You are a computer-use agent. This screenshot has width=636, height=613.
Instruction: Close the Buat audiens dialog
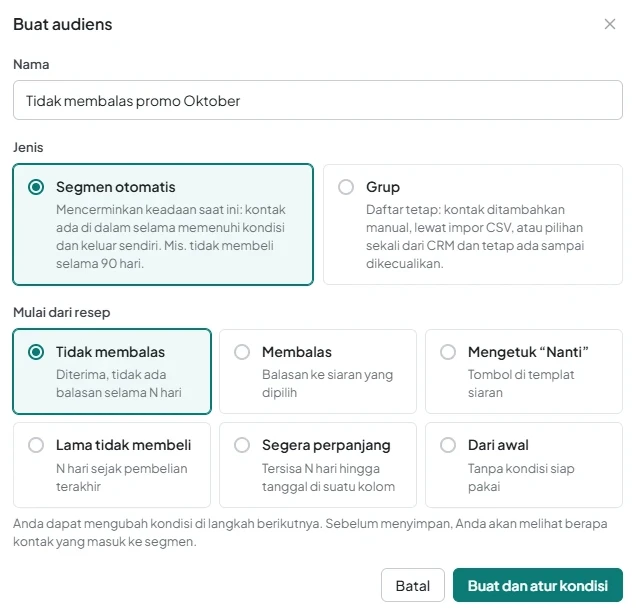point(609,24)
